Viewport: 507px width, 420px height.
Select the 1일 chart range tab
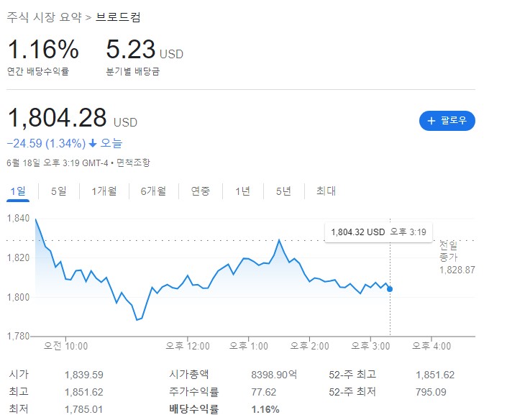pyautogui.click(x=18, y=191)
